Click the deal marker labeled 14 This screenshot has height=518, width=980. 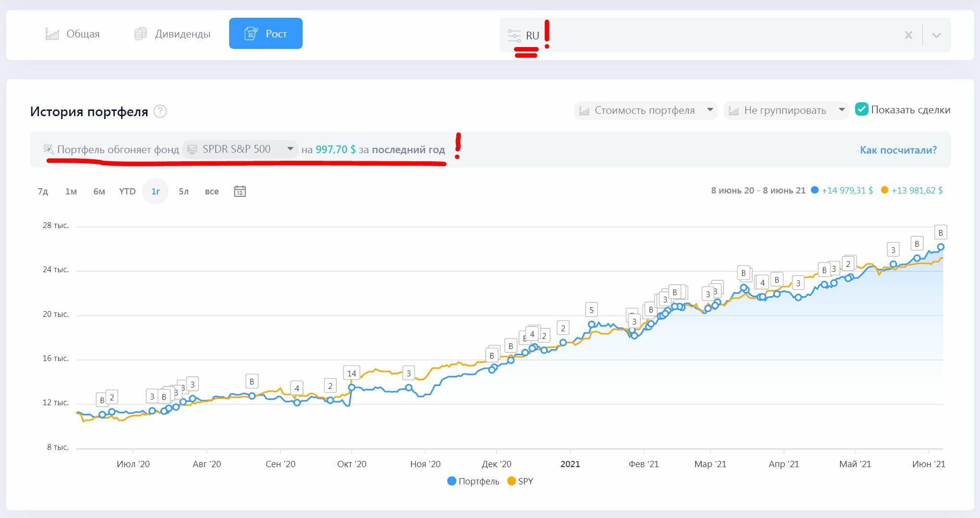coord(352,373)
